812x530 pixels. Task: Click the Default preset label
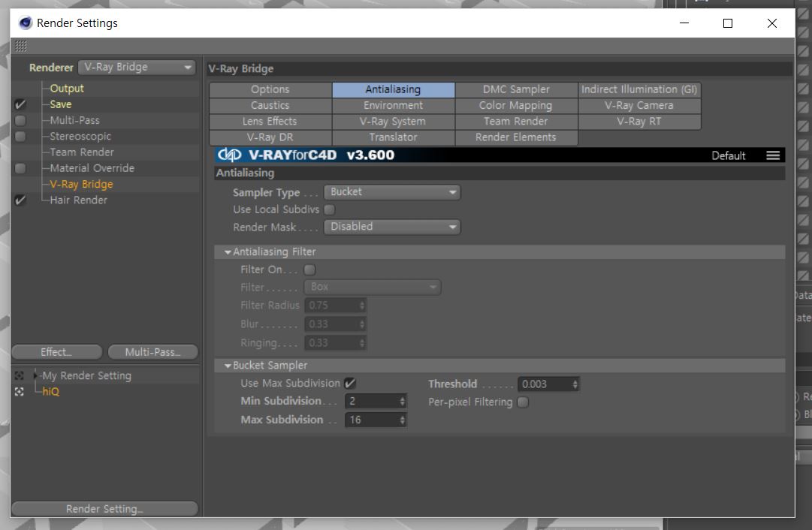coord(728,156)
